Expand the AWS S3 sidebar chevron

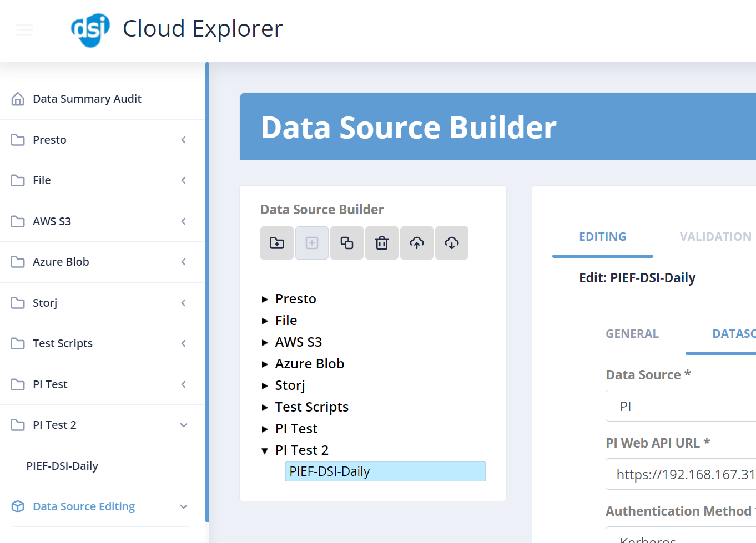[184, 221]
